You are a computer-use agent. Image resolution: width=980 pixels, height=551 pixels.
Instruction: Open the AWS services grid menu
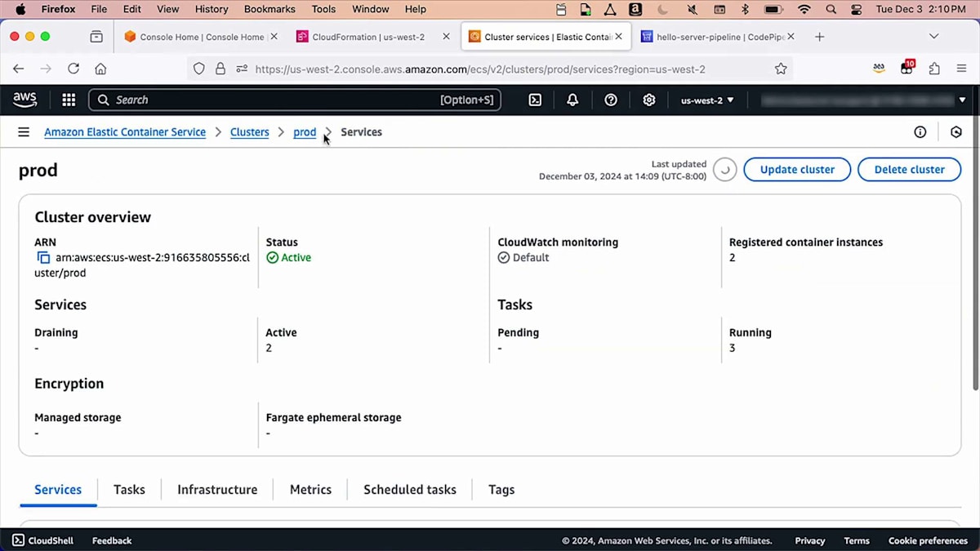[x=69, y=100]
